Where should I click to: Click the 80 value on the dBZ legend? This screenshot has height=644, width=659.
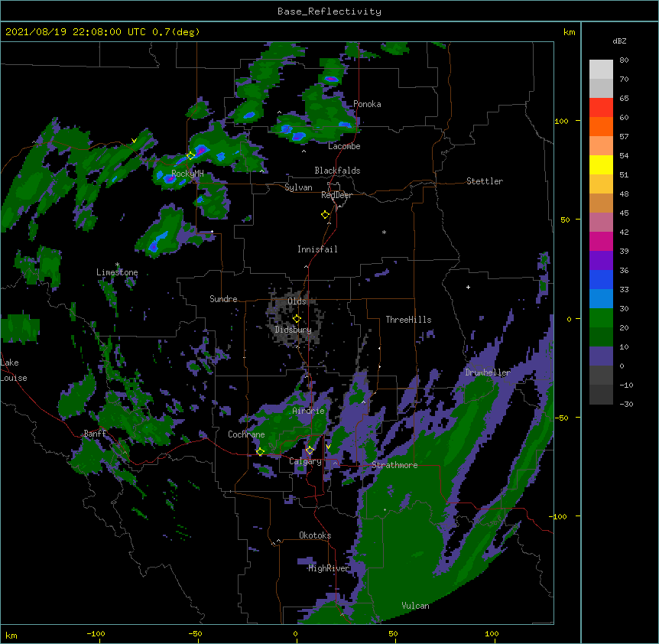coord(624,60)
